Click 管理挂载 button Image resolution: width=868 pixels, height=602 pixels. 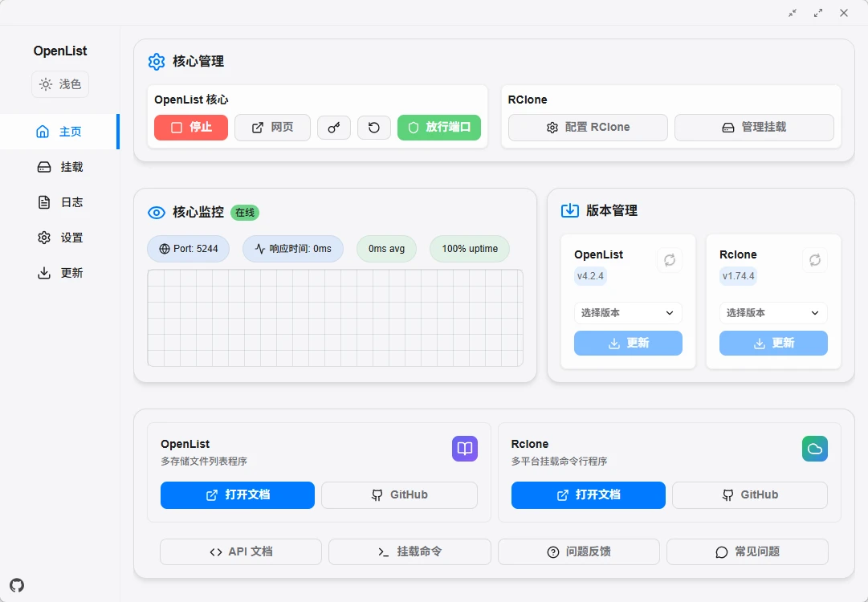[754, 128]
